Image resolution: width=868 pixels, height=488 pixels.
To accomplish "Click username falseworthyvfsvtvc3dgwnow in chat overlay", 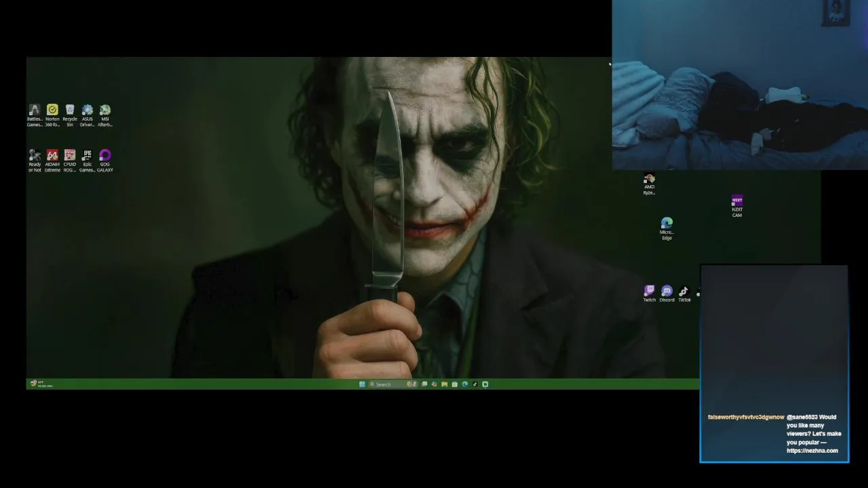I will [746, 417].
